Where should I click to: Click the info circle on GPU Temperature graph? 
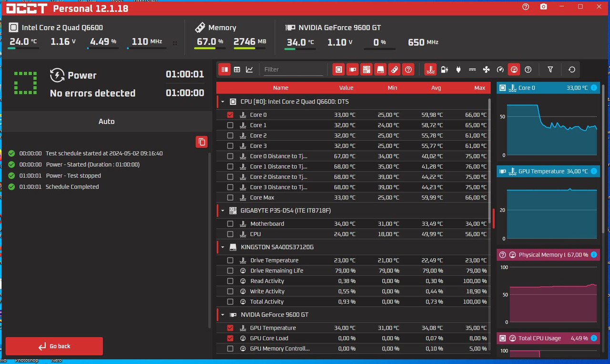[x=594, y=171]
